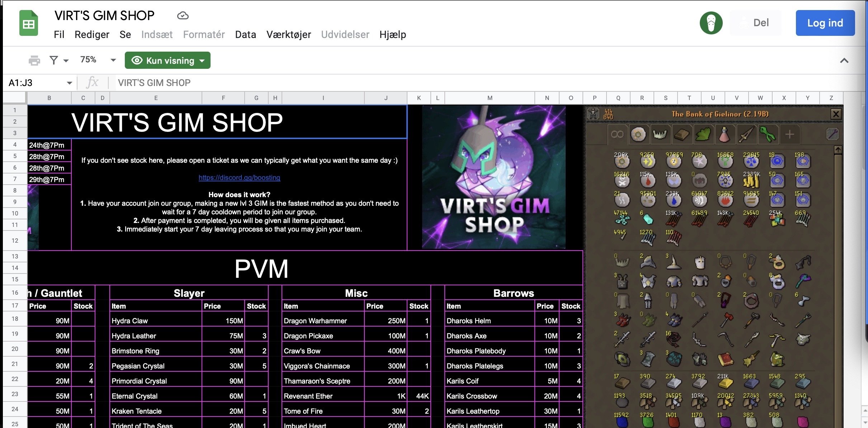Screen dimensions: 868x428
Task: Follow the discord.gg/boosting link
Action: click(239, 177)
